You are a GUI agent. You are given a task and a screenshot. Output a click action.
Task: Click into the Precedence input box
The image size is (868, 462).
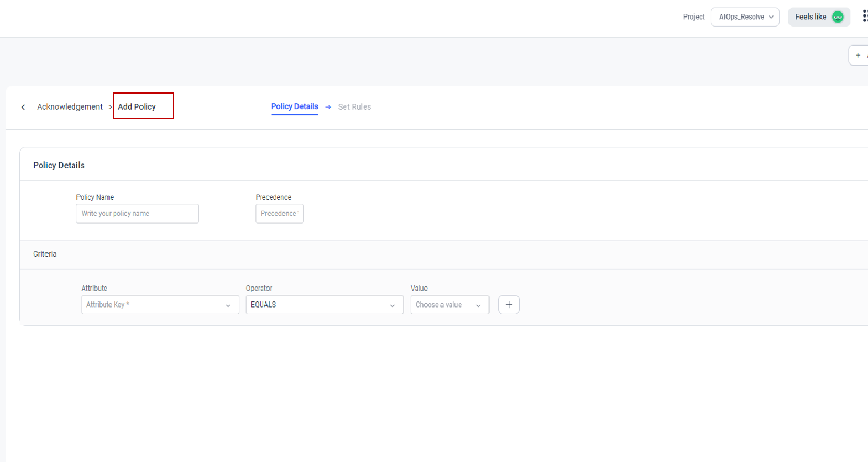click(279, 214)
